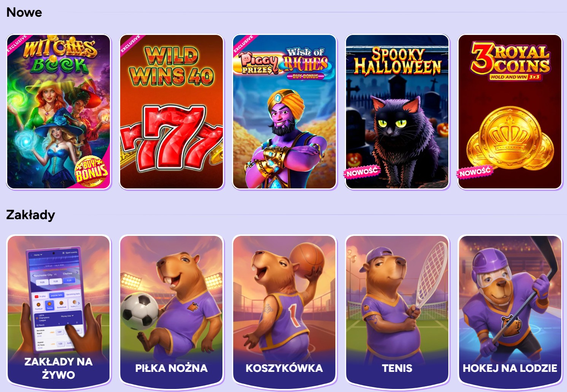
Task: Click the Buy Bonus badge on Witches Book
Action: point(91,171)
